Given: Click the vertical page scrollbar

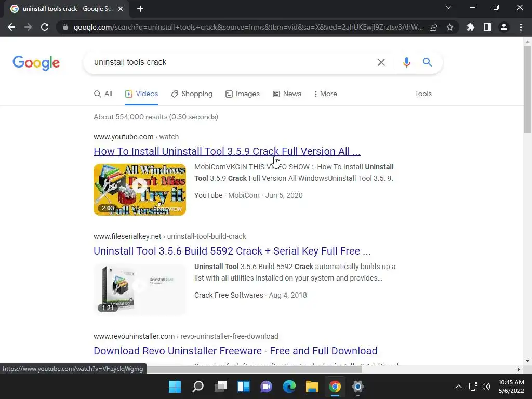Looking at the screenshot, I should (x=527, y=89).
